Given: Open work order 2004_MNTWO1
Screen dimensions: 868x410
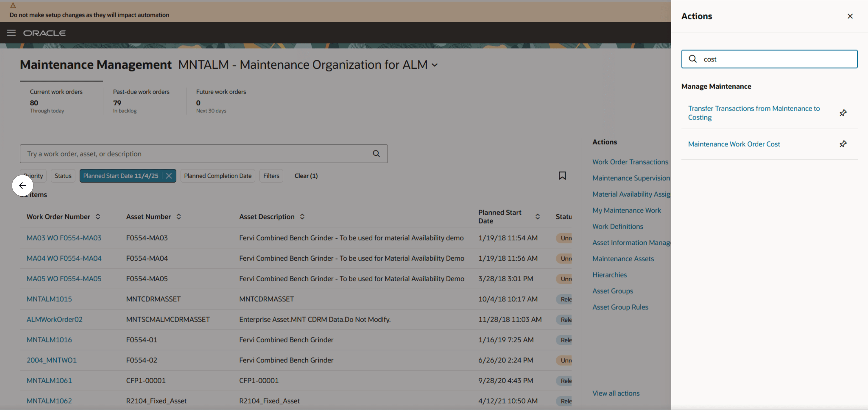Looking at the screenshot, I should [51, 360].
